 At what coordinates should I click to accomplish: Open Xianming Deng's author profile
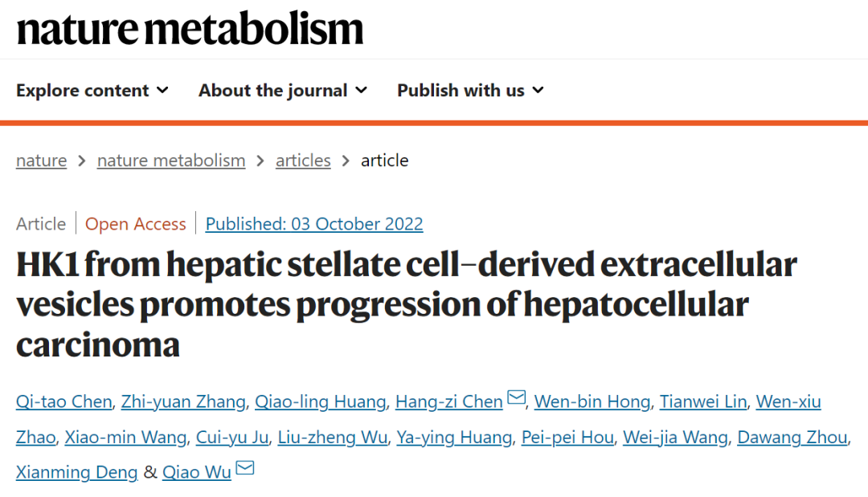76,472
